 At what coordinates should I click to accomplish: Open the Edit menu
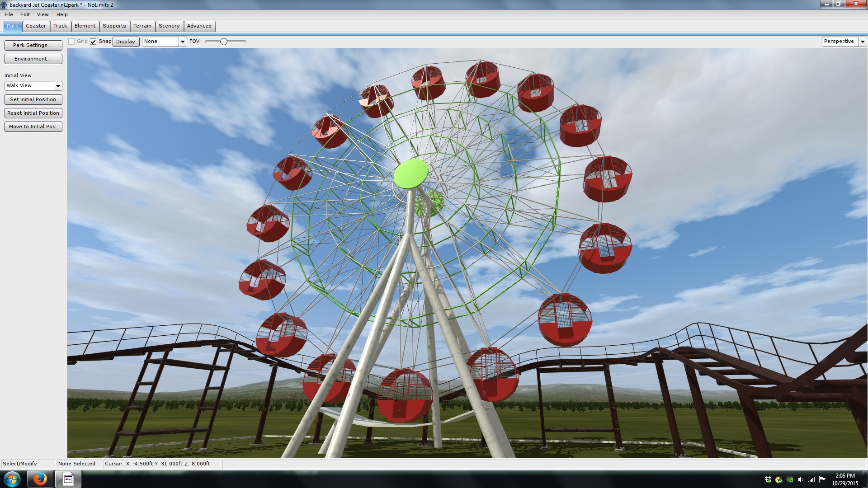pos(25,14)
